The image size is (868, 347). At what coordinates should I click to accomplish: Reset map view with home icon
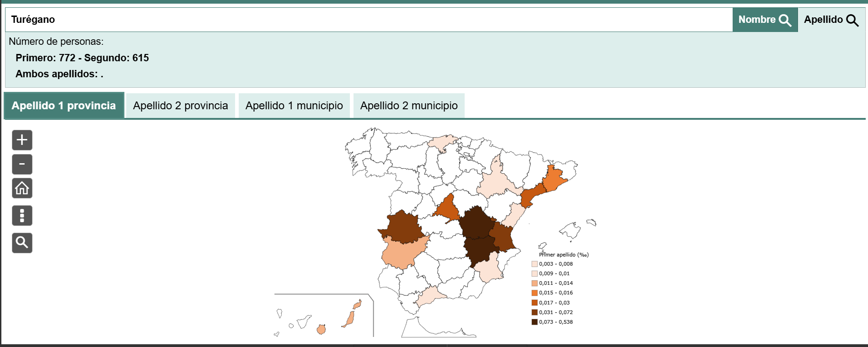click(x=22, y=188)
